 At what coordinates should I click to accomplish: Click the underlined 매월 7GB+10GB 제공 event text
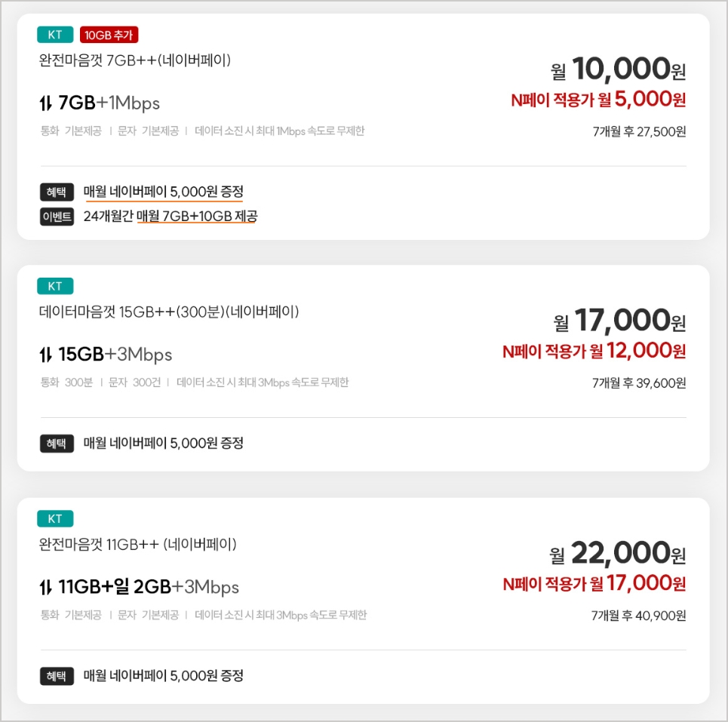[197, 217]
